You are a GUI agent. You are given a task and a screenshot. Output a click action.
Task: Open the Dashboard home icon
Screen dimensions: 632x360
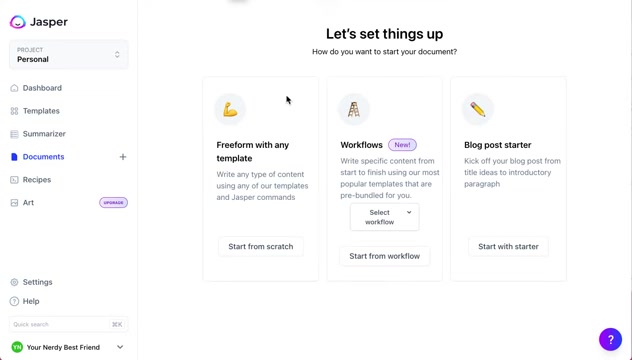point(14,88)
